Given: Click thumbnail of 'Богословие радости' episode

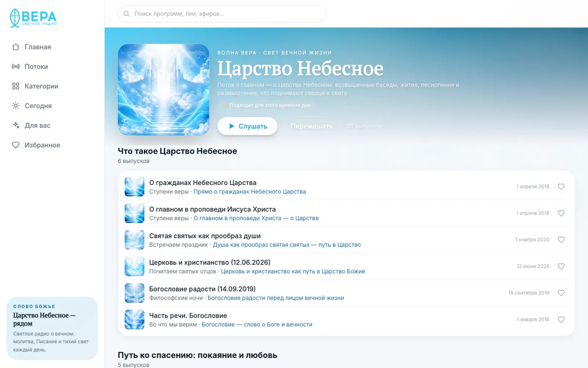Looking at the screenshot, I should (135, 293).
